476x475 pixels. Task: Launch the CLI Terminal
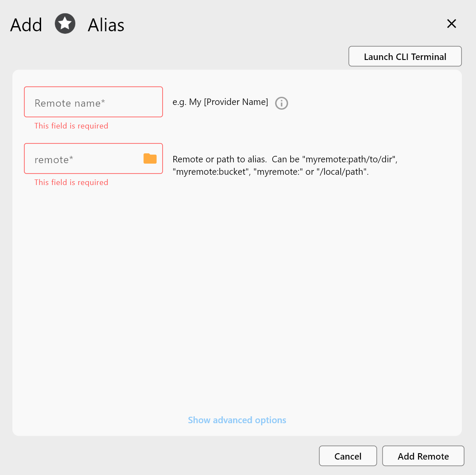coord(405,56)
